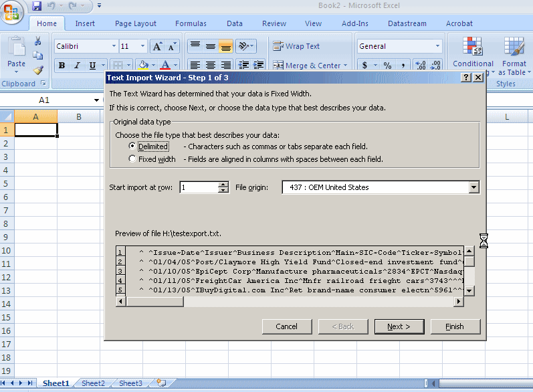This screenshot has height=392, width=533.
Task: Click the Paste clipboard icon
Action: tap(16, 46)
